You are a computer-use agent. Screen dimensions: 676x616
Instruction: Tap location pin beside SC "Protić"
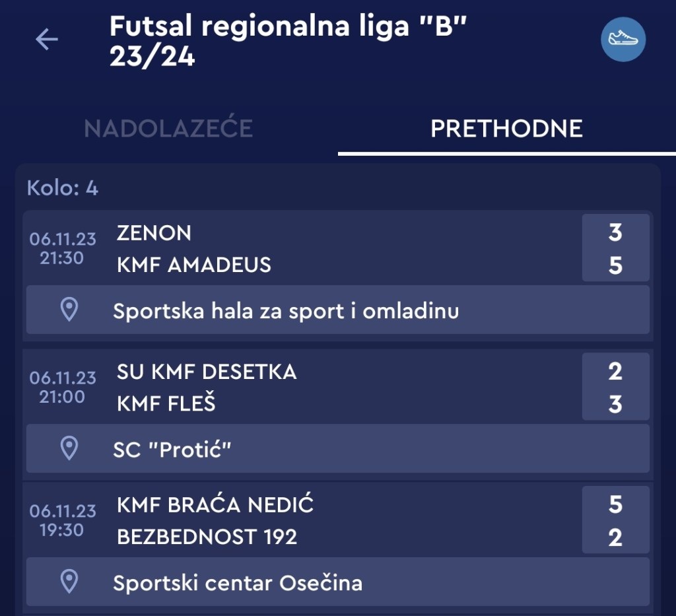point(69,448)
